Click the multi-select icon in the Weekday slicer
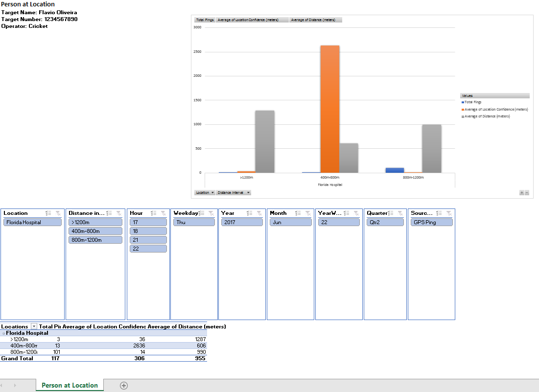The height and width of the screenshot is (392, 539). click(x=201, y=213)
